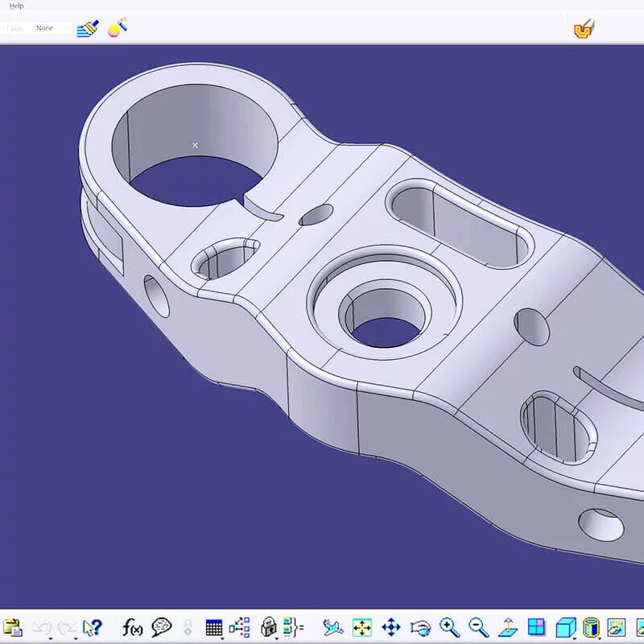The width and height of the screenshot is (644, 644).
Task: Expand the Undo history dropdown arrow
Action: (x=51, y=638)
